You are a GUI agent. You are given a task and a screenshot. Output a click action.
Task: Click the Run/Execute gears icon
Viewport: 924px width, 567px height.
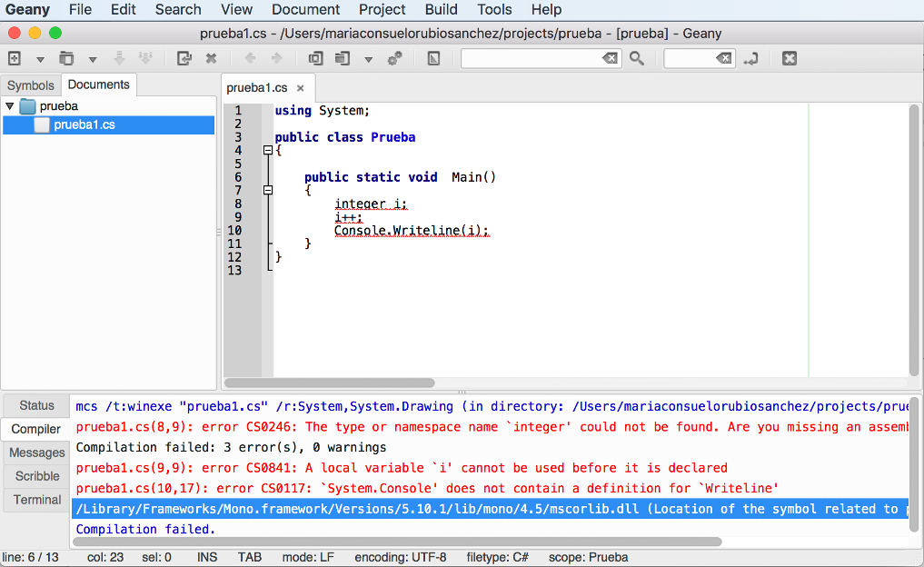click(x=395, y=58)
